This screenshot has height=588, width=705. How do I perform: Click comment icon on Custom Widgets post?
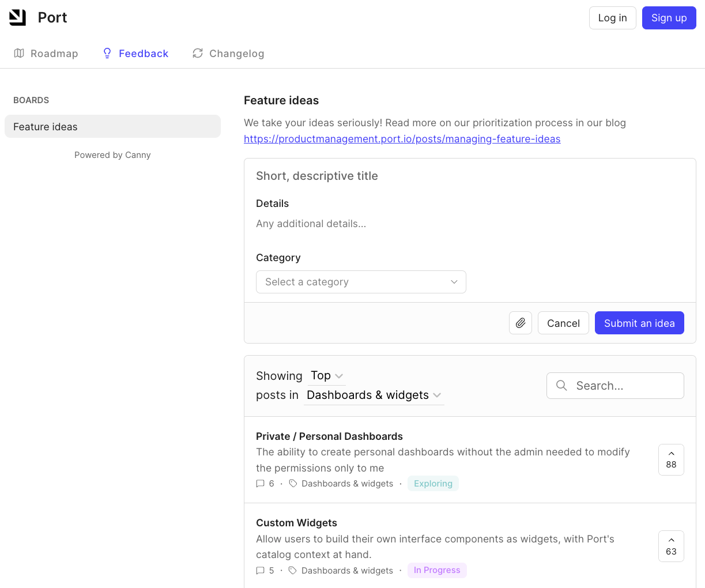[x=261, y=571]
